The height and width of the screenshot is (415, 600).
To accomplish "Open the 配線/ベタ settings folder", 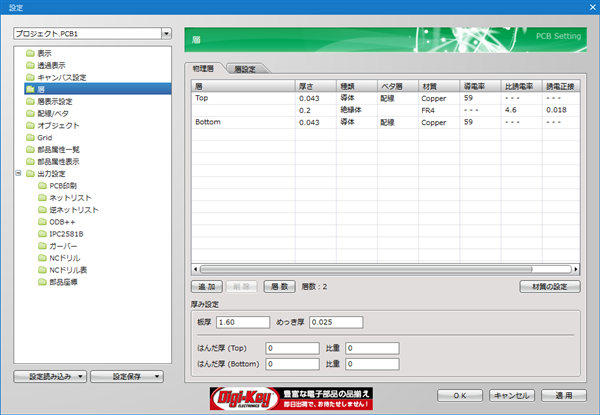I will tap(56, 113).
